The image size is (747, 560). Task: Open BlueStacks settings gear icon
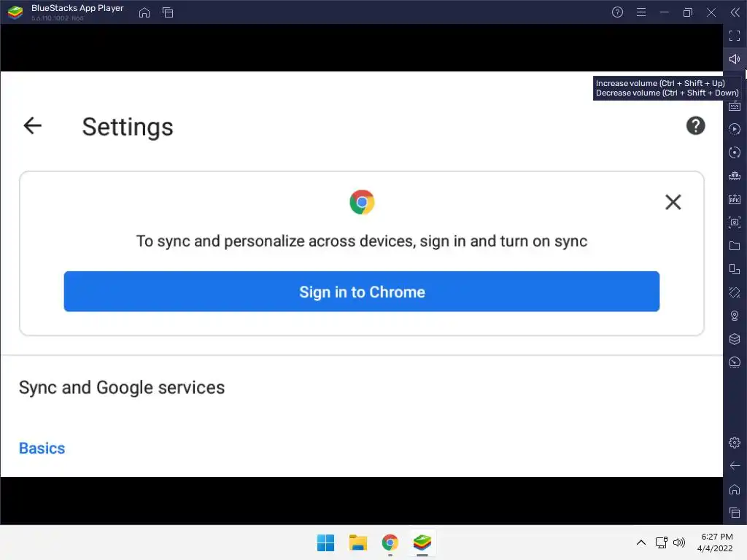click(735, 443)
